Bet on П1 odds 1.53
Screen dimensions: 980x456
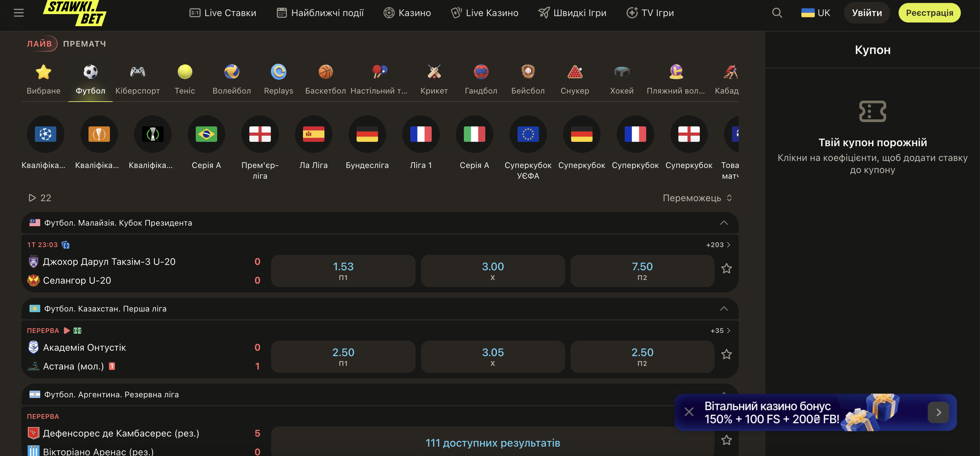[x=343, y=271]
